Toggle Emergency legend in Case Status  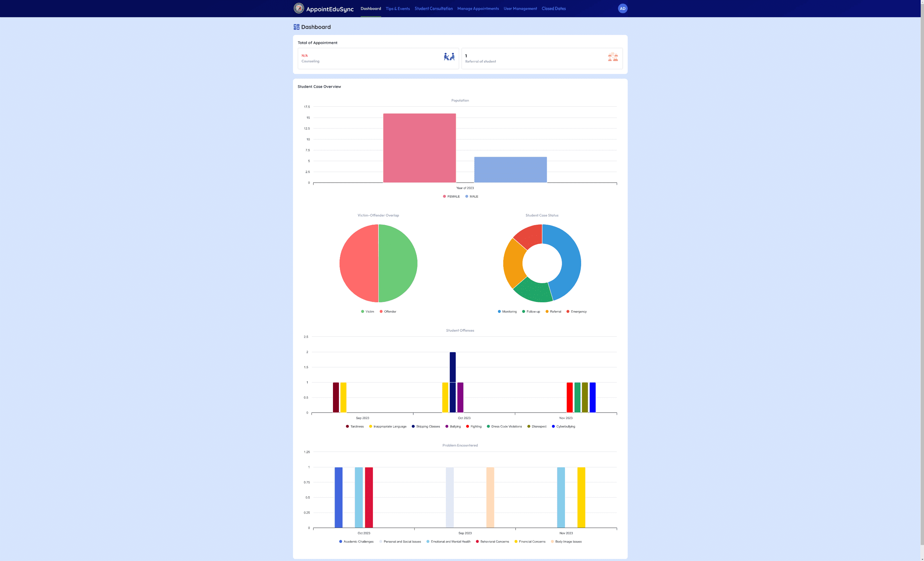[577, 312]
